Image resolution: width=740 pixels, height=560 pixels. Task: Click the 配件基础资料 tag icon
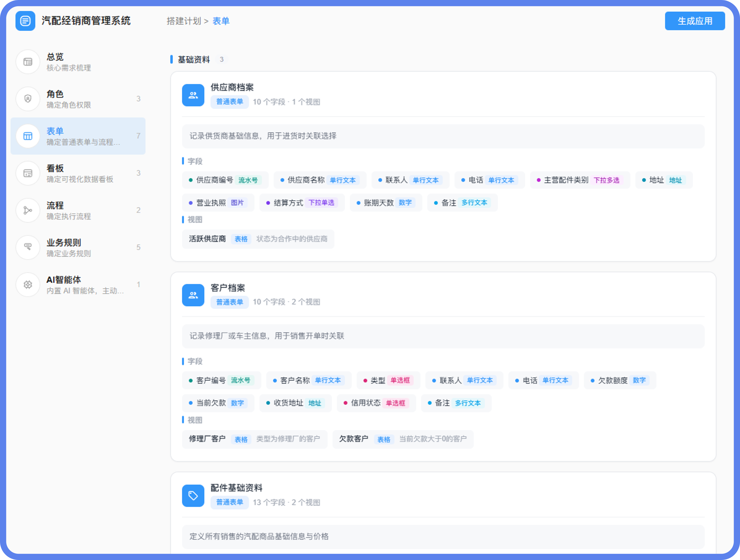[193, 495]
